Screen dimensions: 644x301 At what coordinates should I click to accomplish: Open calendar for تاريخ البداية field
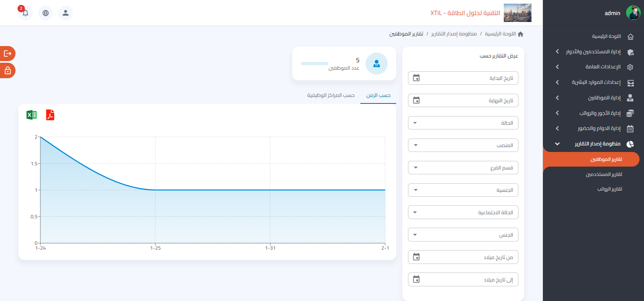pos(416,78)
